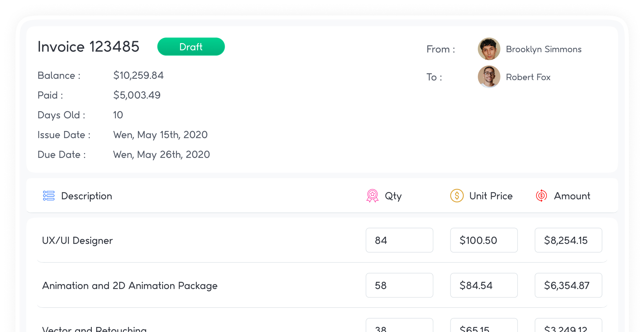Click the Amount column header text
The height and width of the screenshot is (332, 644).
[x=572, y=196]
